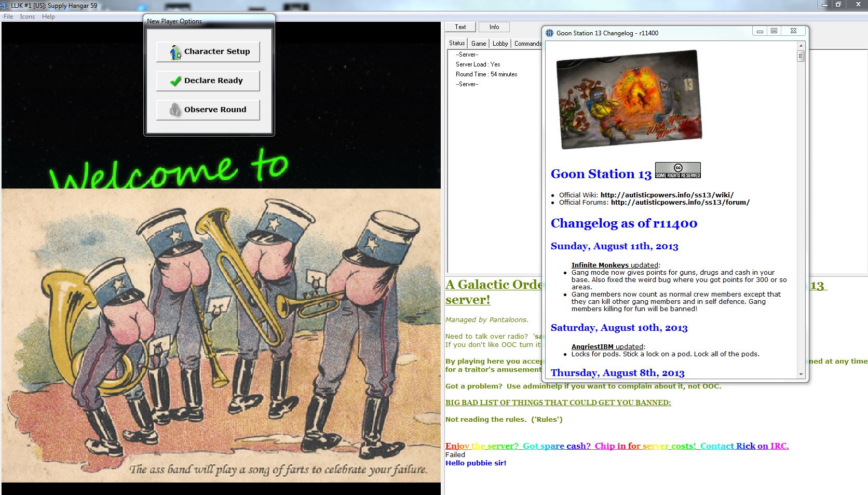The height and width of the screenshot is (495, 868).
Task: Click 'Server Load : Yes' status line
Action: (x=478, y=64)
